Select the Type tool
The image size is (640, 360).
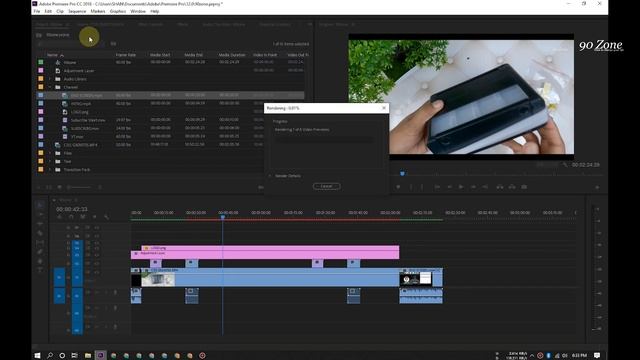click(x=40, y=270)
